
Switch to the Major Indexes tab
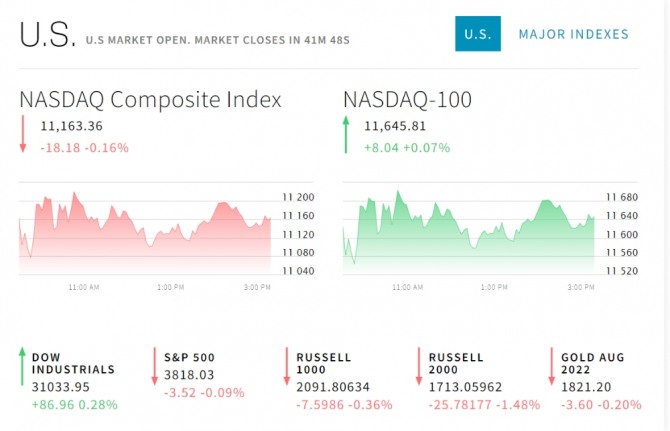click(573, 34)
